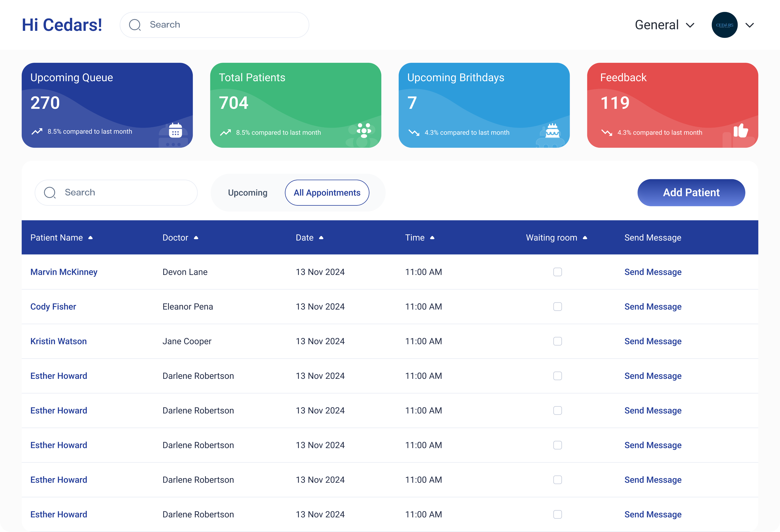Click upward trend arrow on Upcoming Queue card

(37, 131)
